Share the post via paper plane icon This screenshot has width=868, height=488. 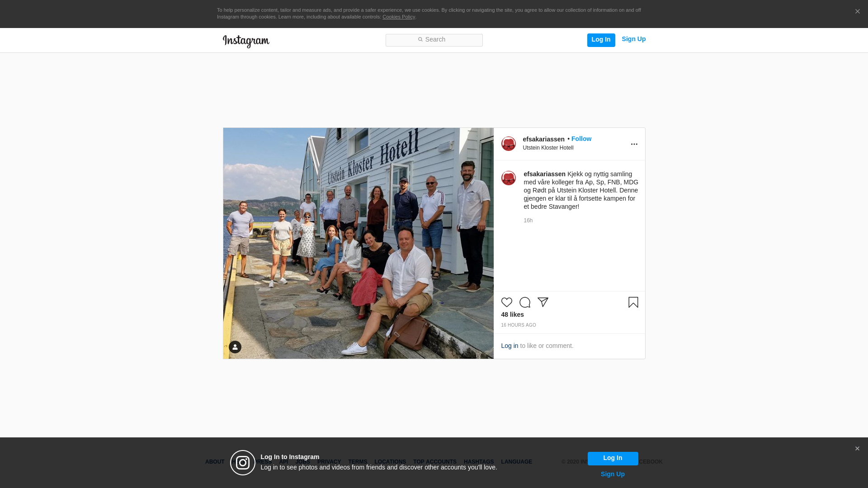click(543, 302)
